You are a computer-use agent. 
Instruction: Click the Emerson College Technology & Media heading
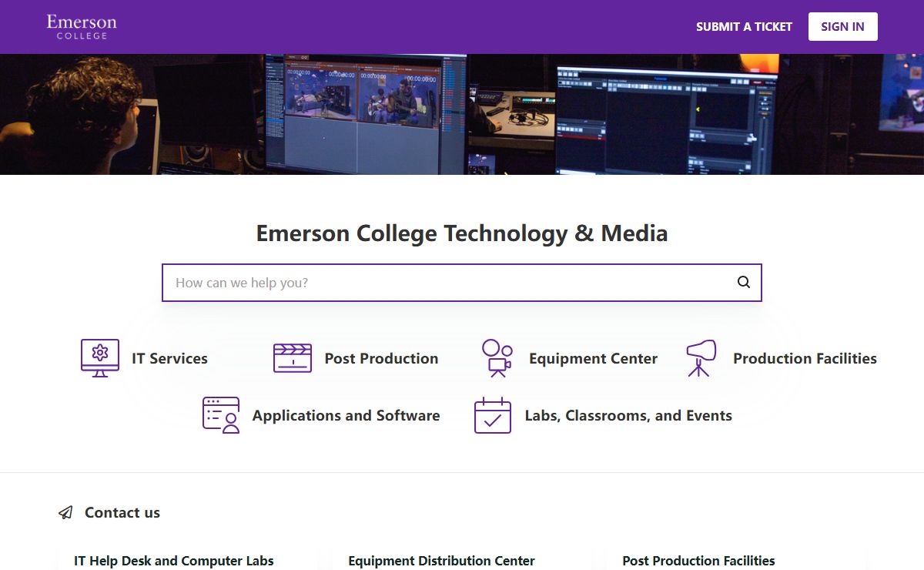[462, 233]
